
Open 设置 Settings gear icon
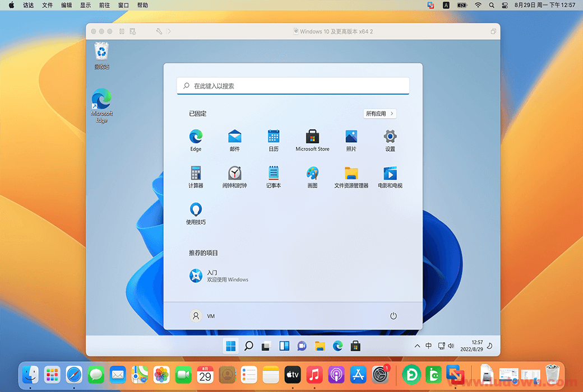pyautogui.click(x=390, y=141)
